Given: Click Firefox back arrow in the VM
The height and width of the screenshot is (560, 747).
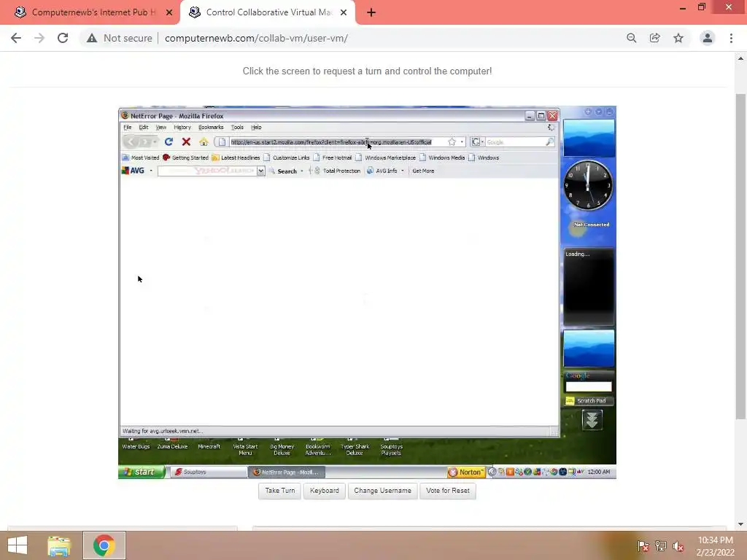Looking at the screenshot, I should [131, 142].
